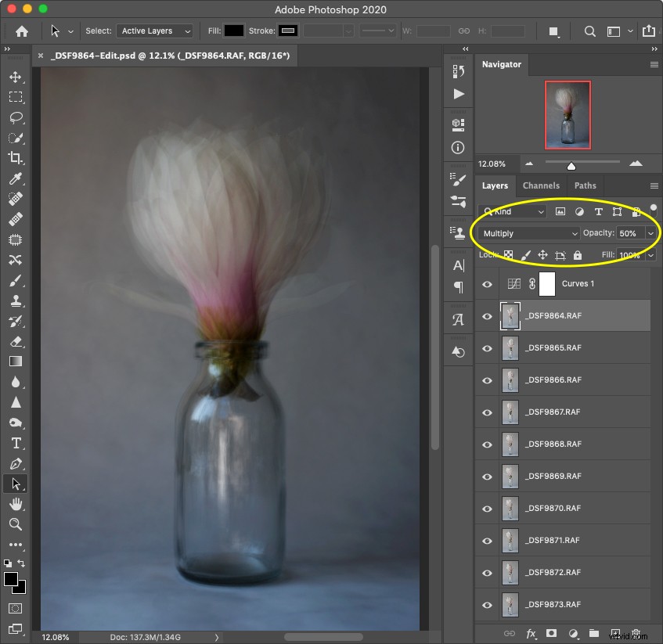This screenshot has height=644, width=663.
Task: Click the Select Active Layers option
Action: point(154,31)
